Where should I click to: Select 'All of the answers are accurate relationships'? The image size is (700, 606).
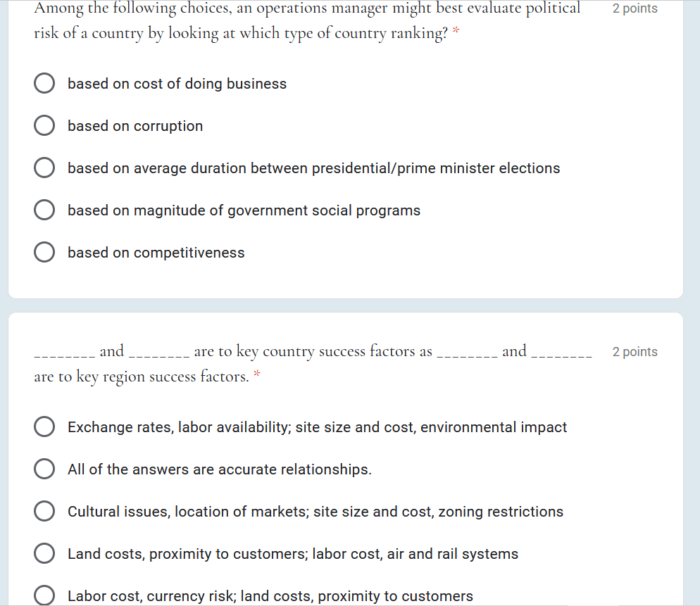(44, 469)
